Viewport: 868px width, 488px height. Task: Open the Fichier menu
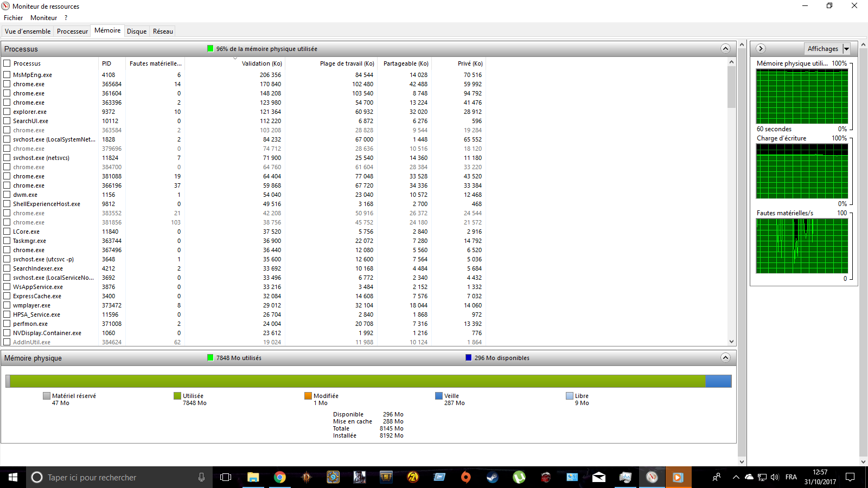(x=13, y=18)
